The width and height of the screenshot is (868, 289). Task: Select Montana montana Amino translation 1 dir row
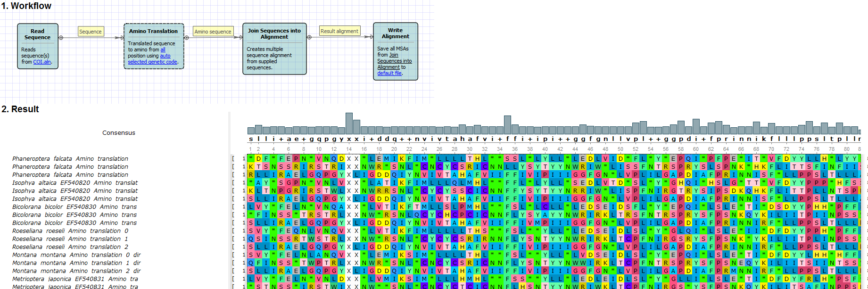pos(76,263)
